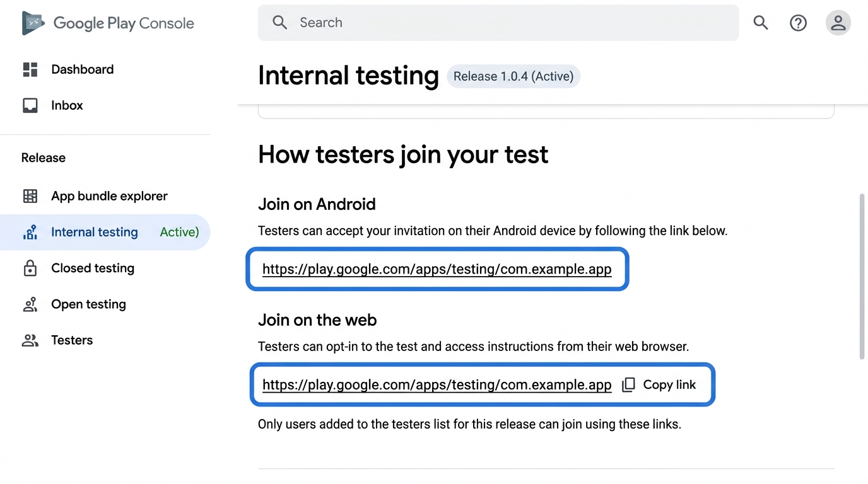868x484 pixels.
Task: Click the magnifier icon inside search box
Action: (280, 23)
